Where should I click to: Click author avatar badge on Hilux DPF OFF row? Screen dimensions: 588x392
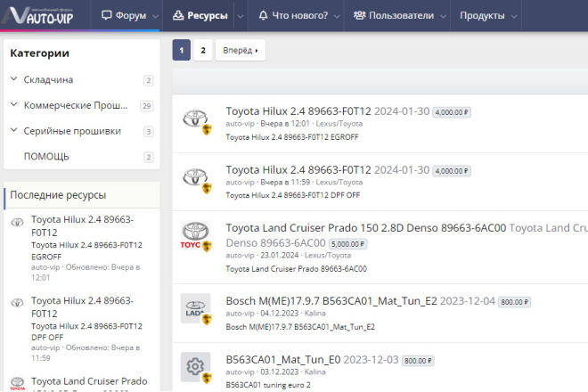[207, 188]
